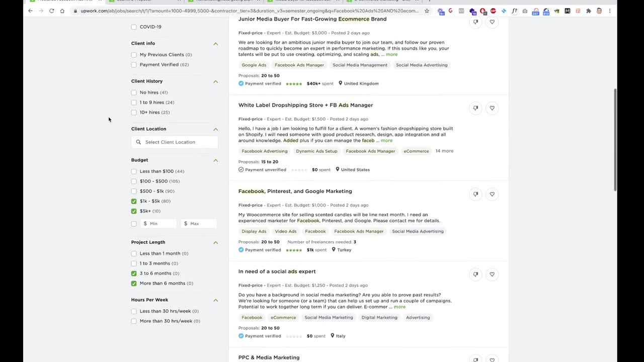Open White Label Dropshipping Store + FB Ads Manager
Viewport: 644px width, 362px height.
pos(305,105)
